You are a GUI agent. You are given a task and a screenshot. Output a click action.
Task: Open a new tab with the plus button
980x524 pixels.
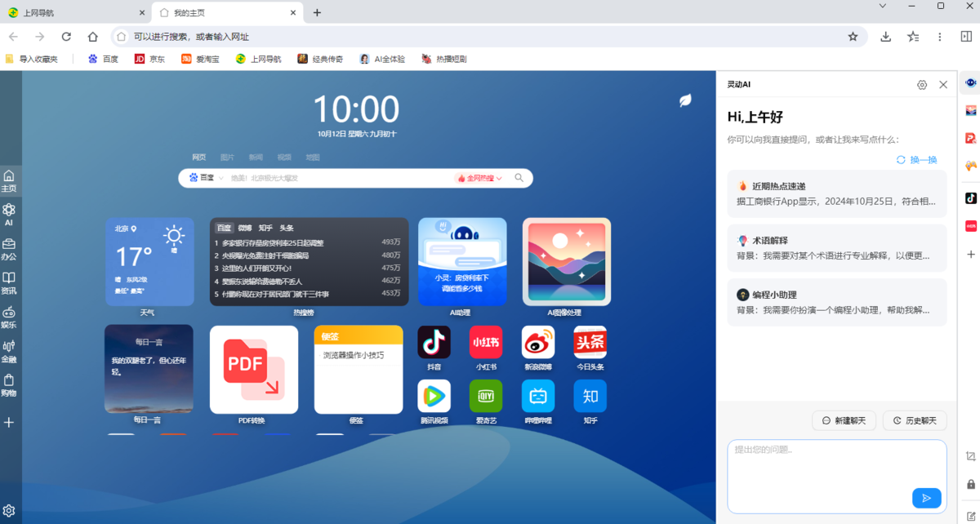pyautogui.click(x=317, y=12)
